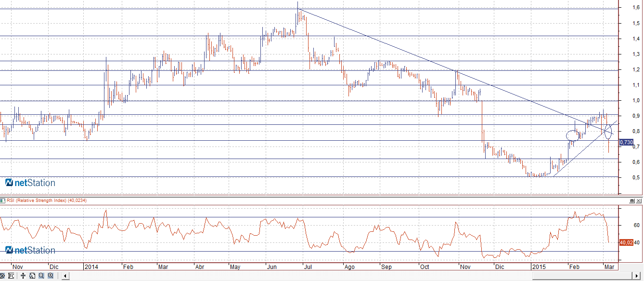The width and height of the screenshot is (644, 281).
Task: Click the 0,5 price axis label
Action: (636, 177)
